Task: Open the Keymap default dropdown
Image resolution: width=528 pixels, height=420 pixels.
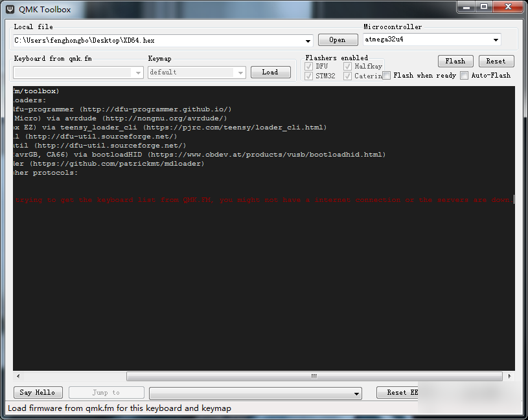Action: [240, 72]
